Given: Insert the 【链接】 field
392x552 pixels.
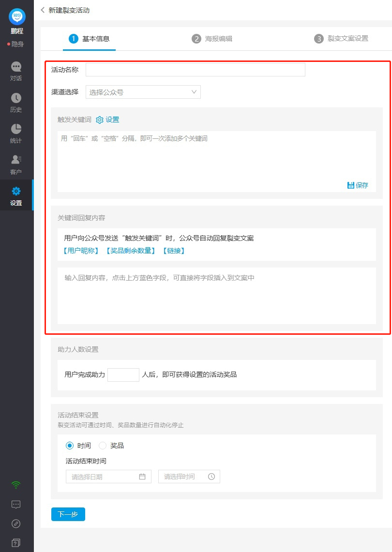Looking at the screenshot, I should pyautogui.click(x=174, y=251).
